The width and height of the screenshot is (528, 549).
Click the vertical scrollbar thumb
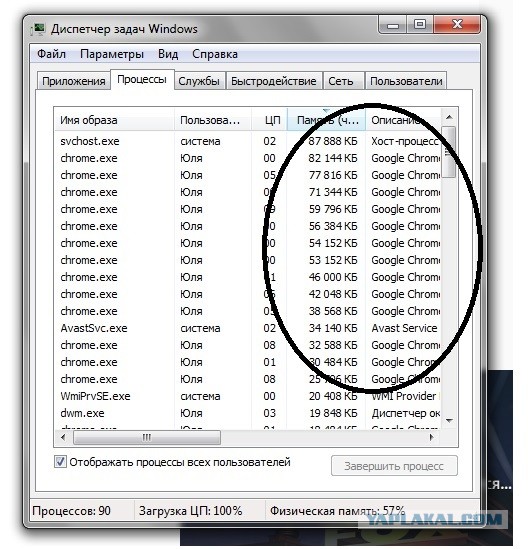tap(449, 152)
